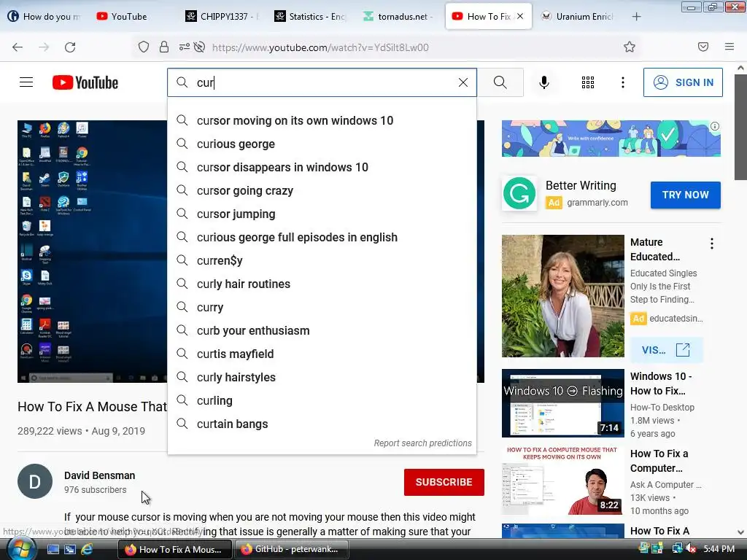This screenshot has height=560, width=747.
Task: Start voice search with the microphone
Action: 543,82
